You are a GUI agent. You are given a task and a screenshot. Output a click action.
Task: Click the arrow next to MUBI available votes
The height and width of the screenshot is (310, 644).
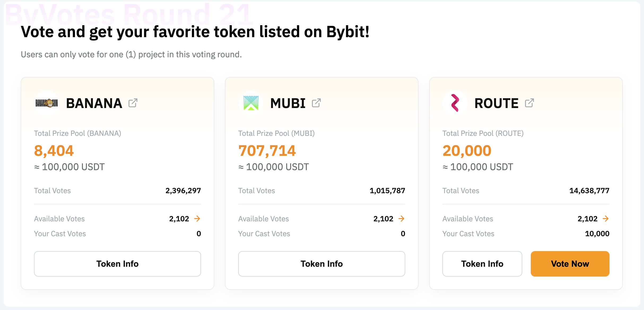[x=402, y=218]
